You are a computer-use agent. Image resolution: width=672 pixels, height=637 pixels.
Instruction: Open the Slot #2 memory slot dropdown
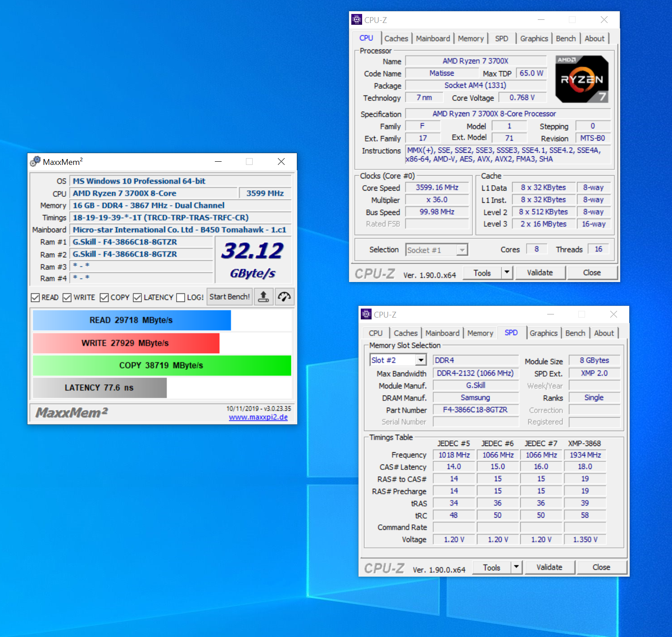(421, 360)
